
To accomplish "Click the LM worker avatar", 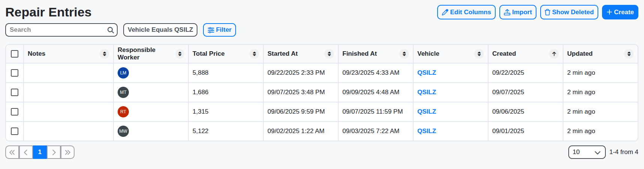I will tap(123, 73).
